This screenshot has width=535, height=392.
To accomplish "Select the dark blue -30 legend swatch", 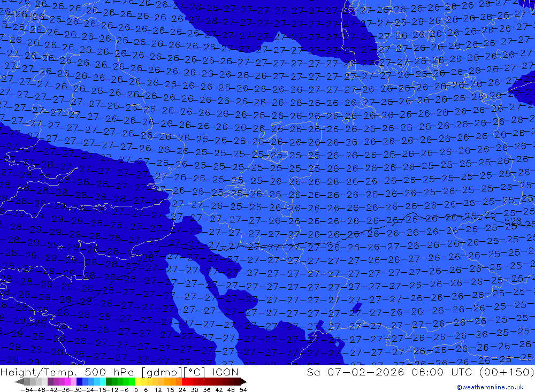I will [80, 381].
